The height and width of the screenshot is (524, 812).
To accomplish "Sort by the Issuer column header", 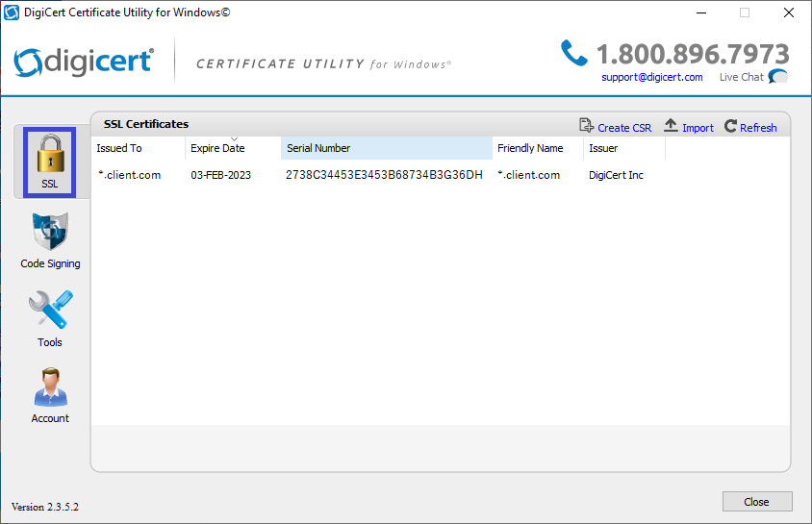I will (x=624, y=148).
